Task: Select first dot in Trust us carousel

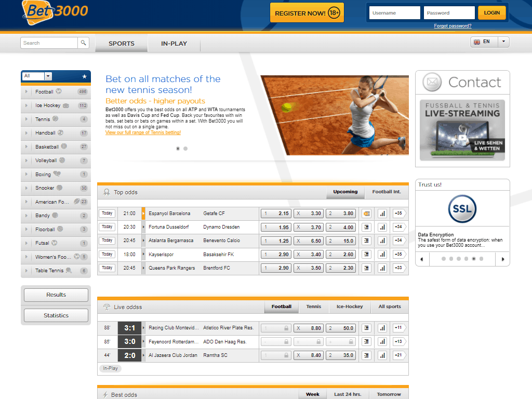Action: (x=444, y=259)
